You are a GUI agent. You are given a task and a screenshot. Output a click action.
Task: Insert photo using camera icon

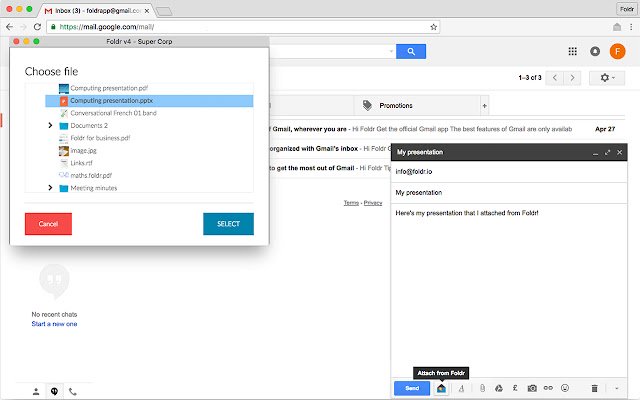click(x=532, y=388)
